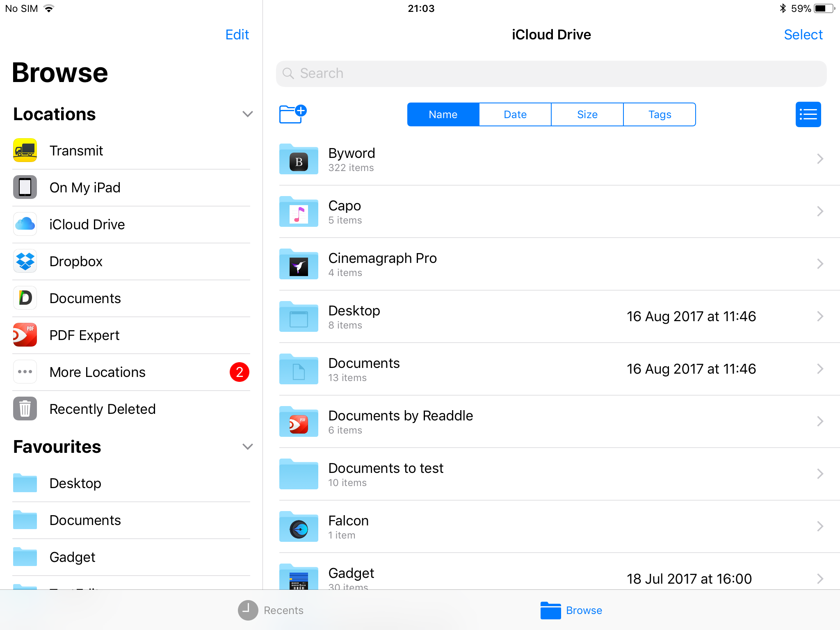The height and width of the screenshot is (630, 840).
Task: Open Documents under Favourites
Action: tap(131, 520)
